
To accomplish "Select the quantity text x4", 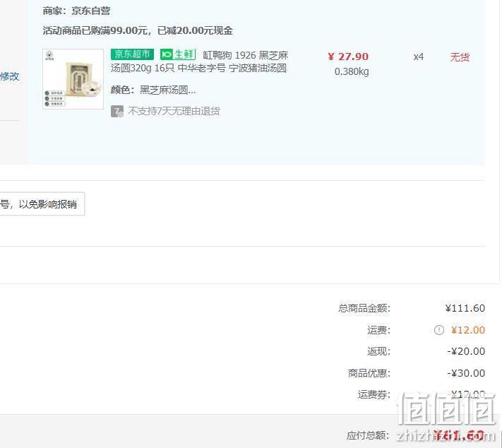I will pyautogui.click(x=419, y=57).
